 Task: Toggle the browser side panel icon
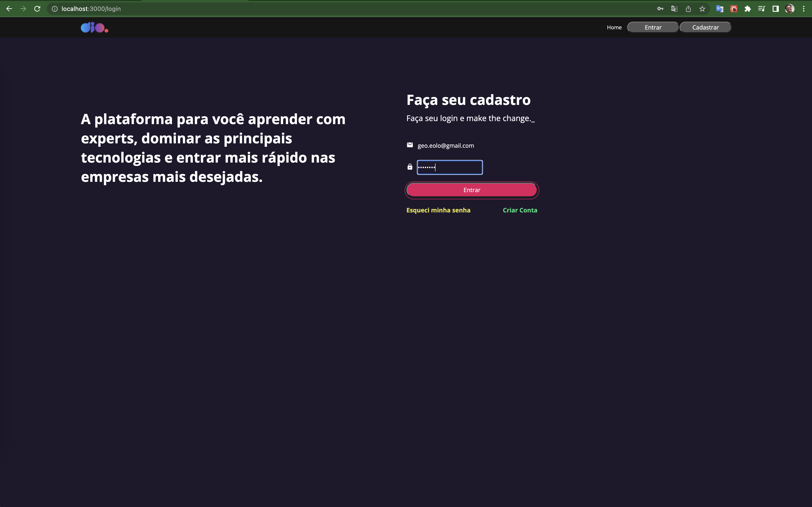coord(776,9)
